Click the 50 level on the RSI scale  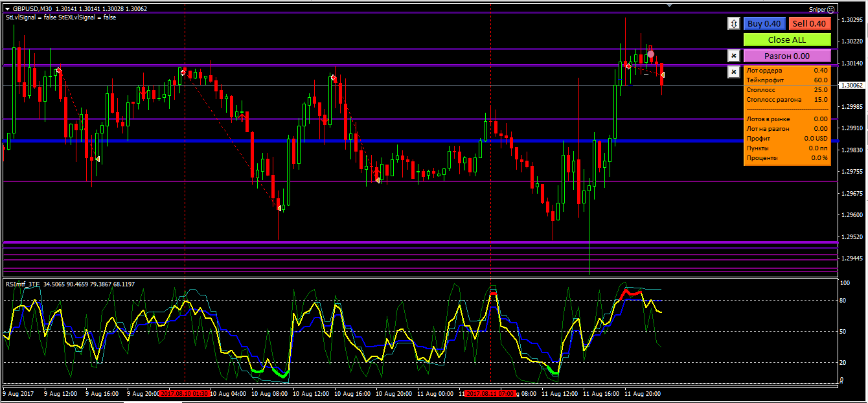point(843,332)
